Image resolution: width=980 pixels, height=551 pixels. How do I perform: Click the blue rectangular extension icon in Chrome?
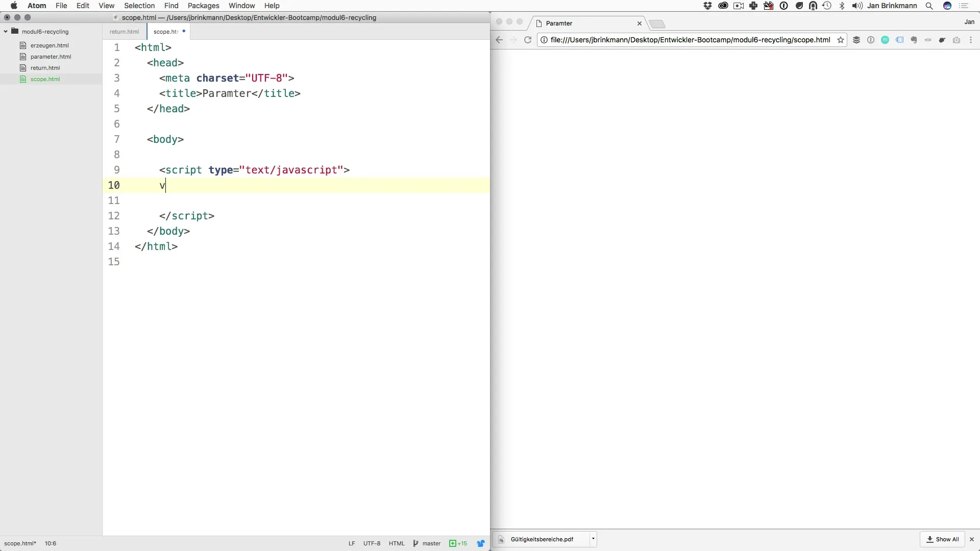tap(899, 40)
